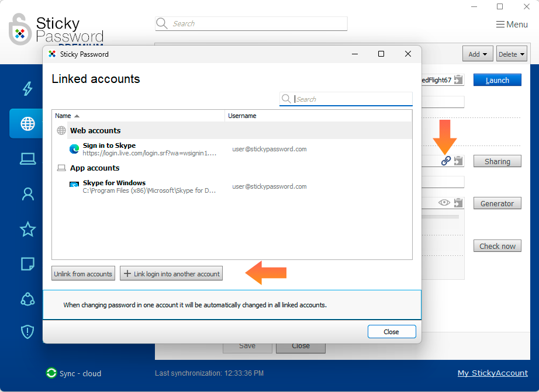
Task: Click the Sync - cloud status text
Action: [81, 373]
